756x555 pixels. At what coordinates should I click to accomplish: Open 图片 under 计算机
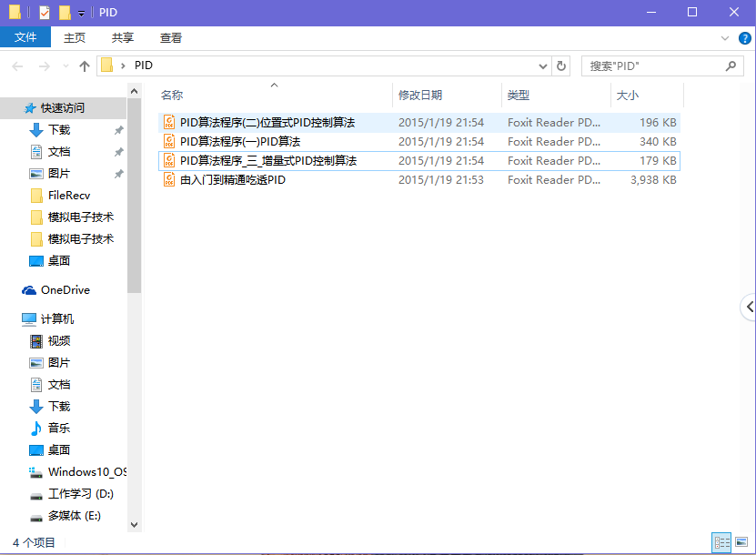59,363
